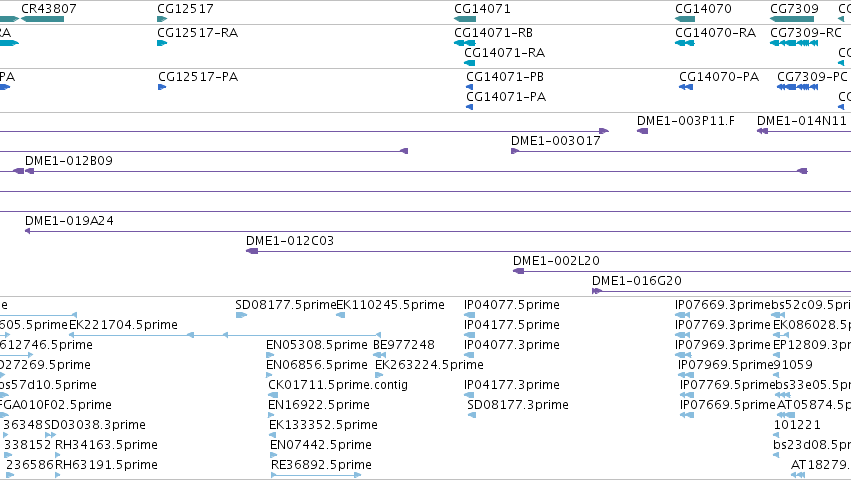Screen dimensions: 851x480
Task: Click the CG12517 gene label
Action: click(185, 9)
